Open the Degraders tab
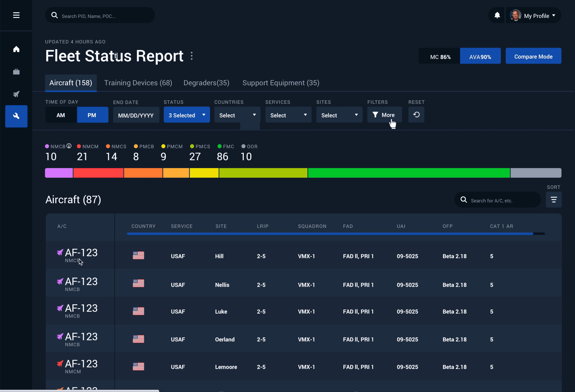Viewport: 575px width, 392px height. click(206, 83)
